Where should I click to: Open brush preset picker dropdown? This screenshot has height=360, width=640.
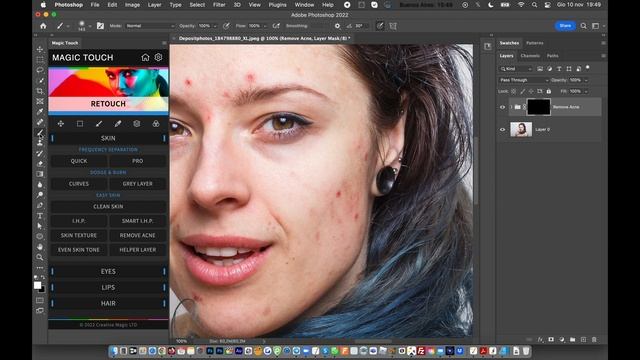pos(89,26)
